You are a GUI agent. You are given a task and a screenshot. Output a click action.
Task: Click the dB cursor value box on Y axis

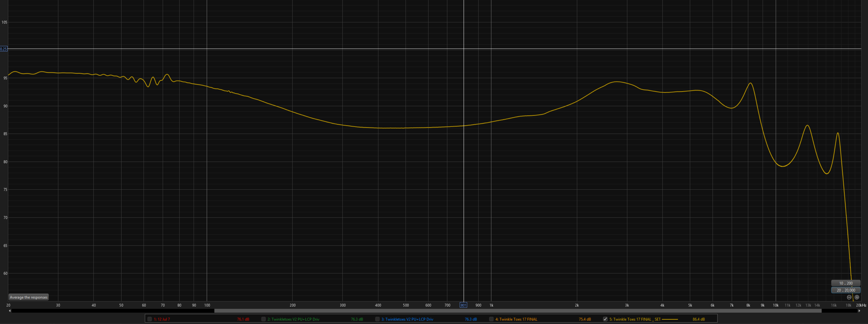tap(3, 49)
